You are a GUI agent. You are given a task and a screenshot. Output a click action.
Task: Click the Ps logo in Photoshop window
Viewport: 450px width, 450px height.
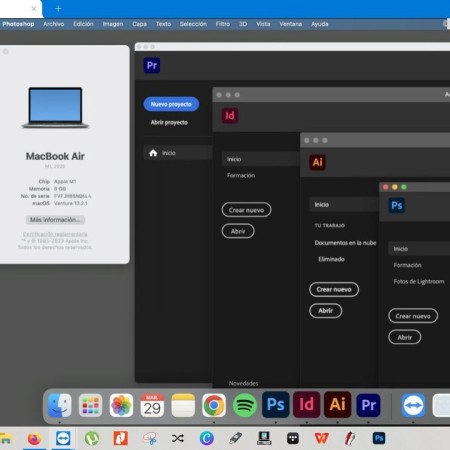pos(397,205)
